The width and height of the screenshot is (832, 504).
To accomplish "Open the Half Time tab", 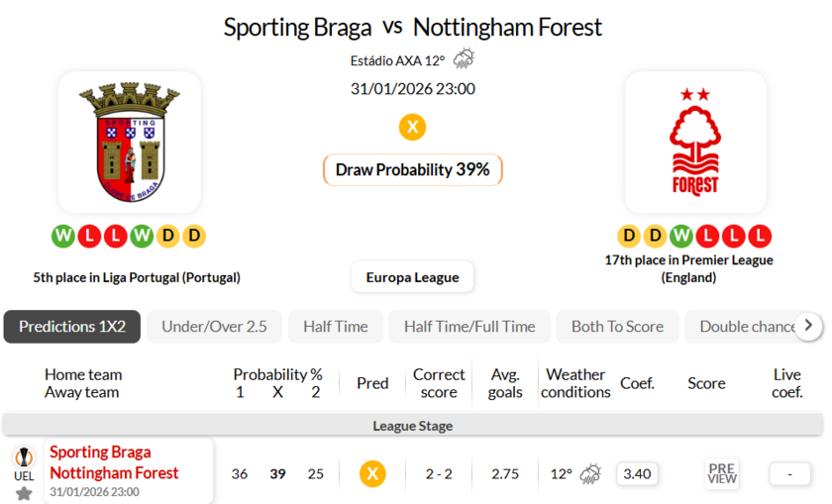I will 335,326.
